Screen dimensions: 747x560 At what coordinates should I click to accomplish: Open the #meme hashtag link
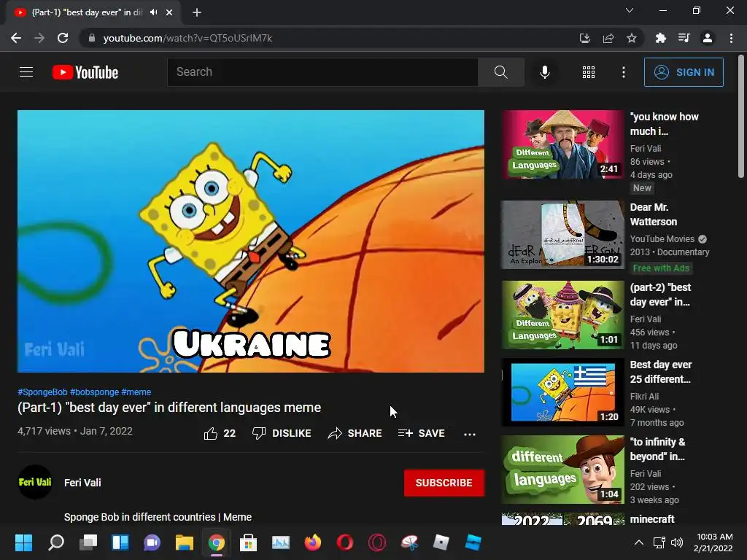pyautogui.click(x=136, y=392)
